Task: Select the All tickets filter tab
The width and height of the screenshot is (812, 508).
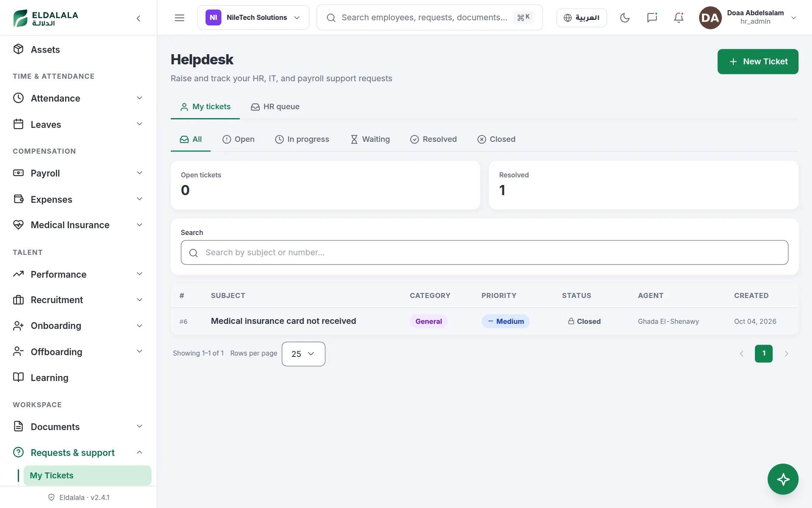Action: (191, 139)
